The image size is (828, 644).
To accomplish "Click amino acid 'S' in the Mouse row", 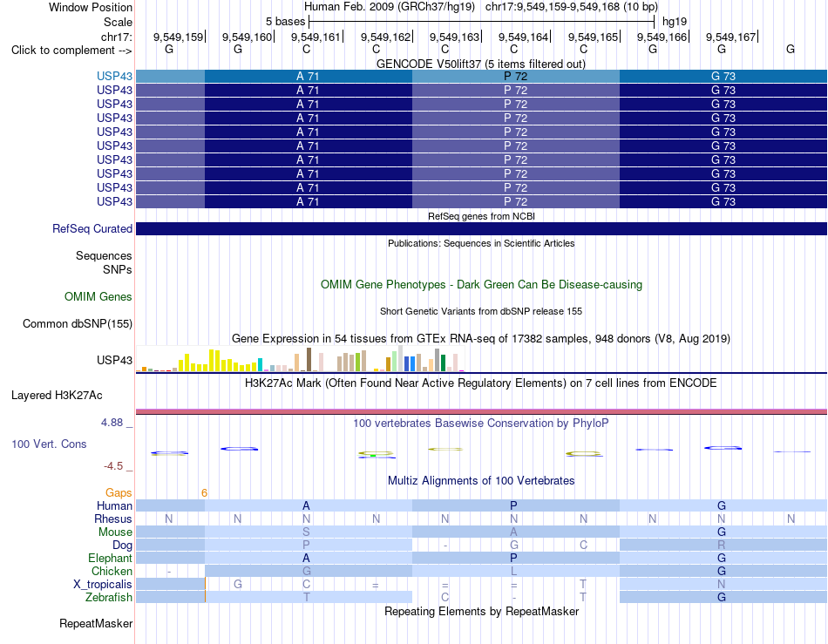I will tap(306, 532).
